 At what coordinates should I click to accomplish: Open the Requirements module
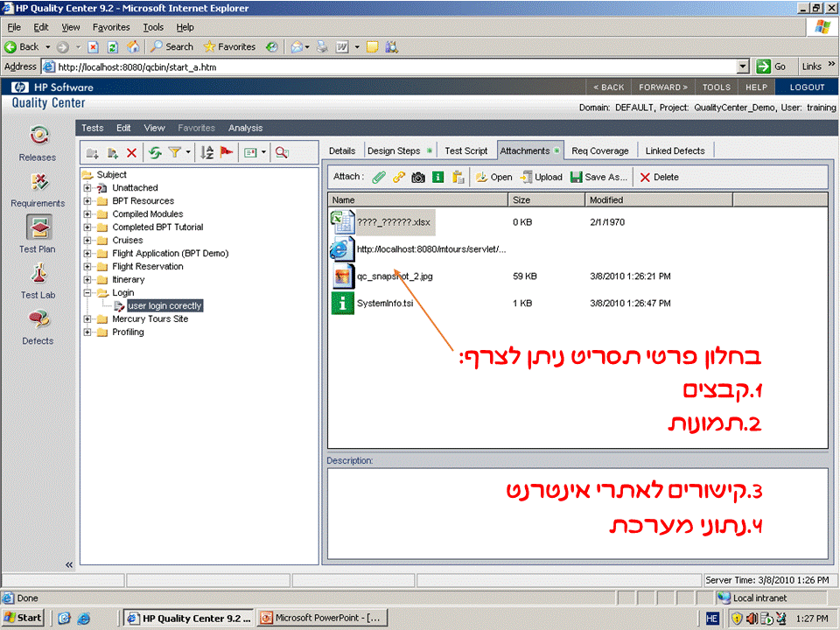point(38,190)
